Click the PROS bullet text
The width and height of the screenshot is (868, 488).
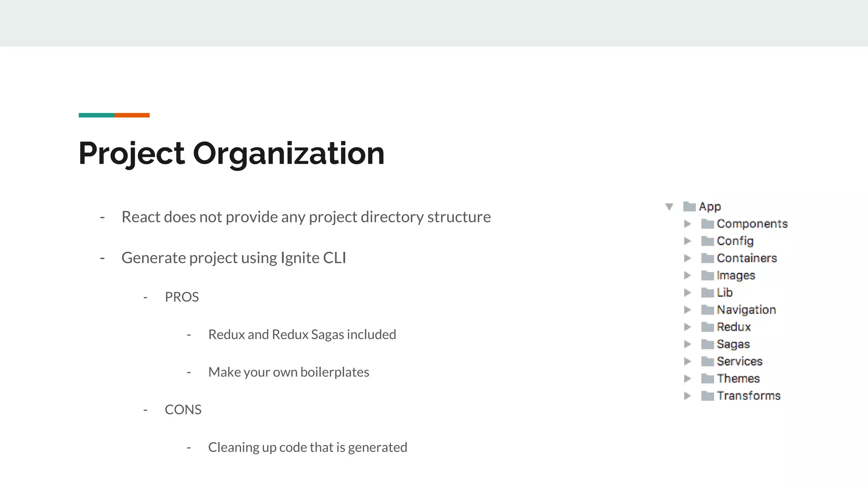tap(182, 297)
